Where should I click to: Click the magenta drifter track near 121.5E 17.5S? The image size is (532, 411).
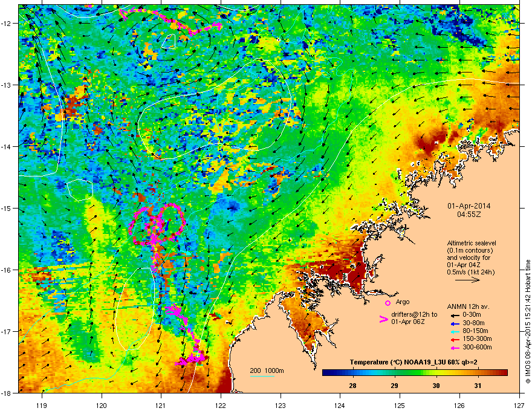(x=191, y=358)
